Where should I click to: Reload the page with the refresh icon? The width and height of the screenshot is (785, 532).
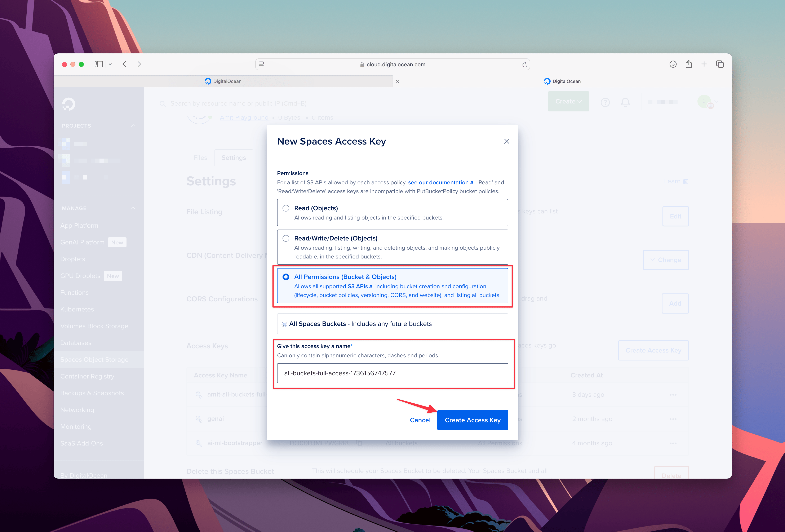click(524, 64)
